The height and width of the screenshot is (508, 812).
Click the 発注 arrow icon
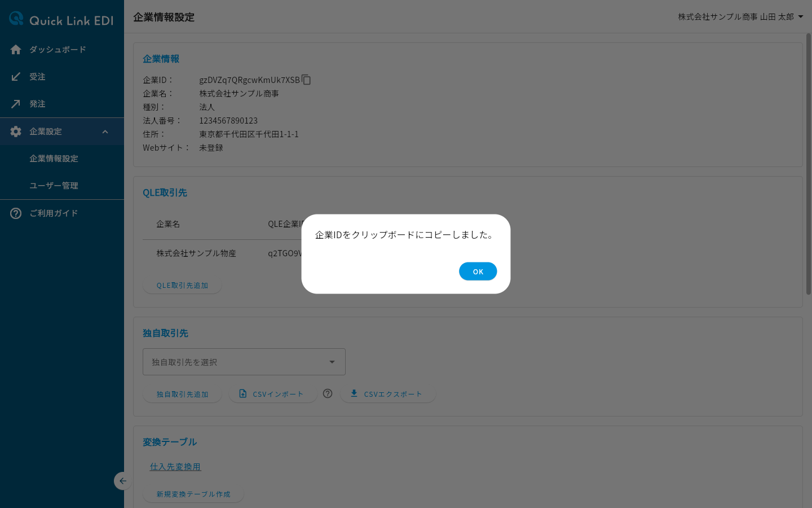[16, 104]
